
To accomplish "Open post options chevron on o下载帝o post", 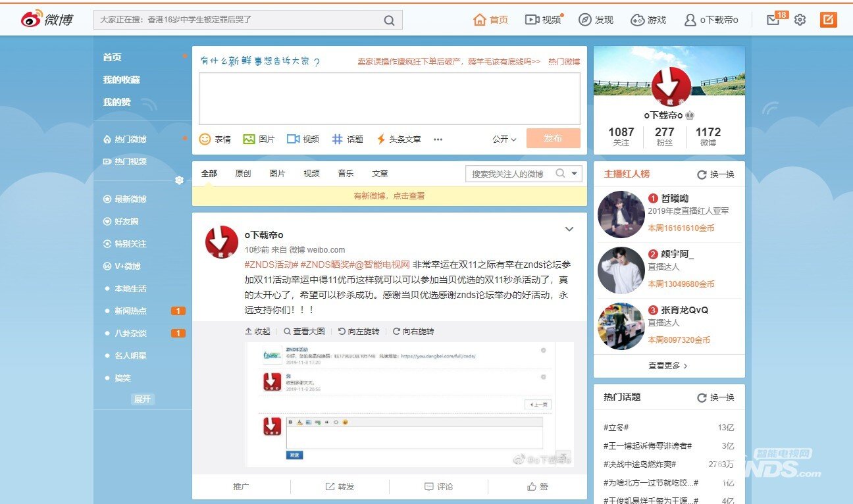I will (569, 229).
